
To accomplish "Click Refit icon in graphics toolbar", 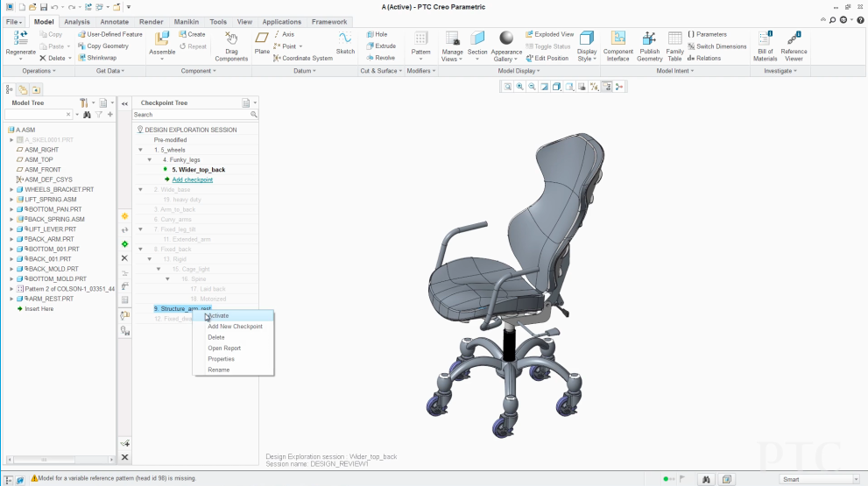I will point(508,87).
